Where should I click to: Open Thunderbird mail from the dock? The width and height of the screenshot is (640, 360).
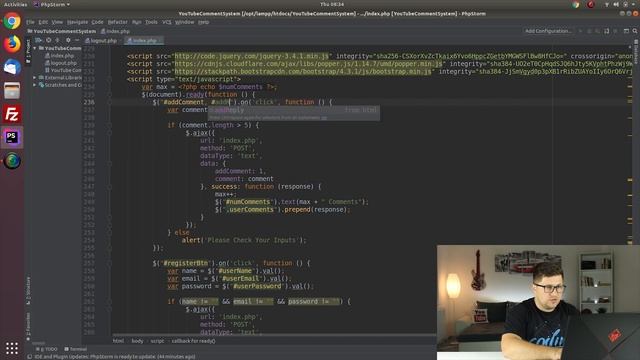tap(12, 67)
